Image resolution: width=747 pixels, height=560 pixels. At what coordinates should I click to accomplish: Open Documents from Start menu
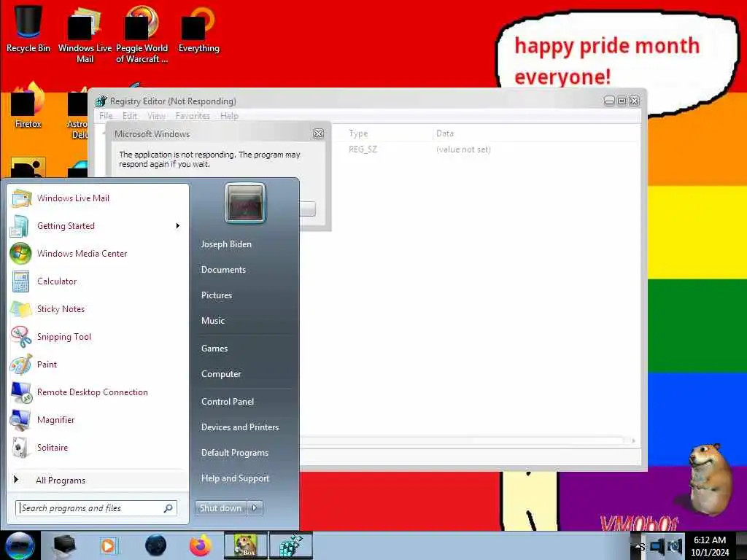click(x=223, y=270)
